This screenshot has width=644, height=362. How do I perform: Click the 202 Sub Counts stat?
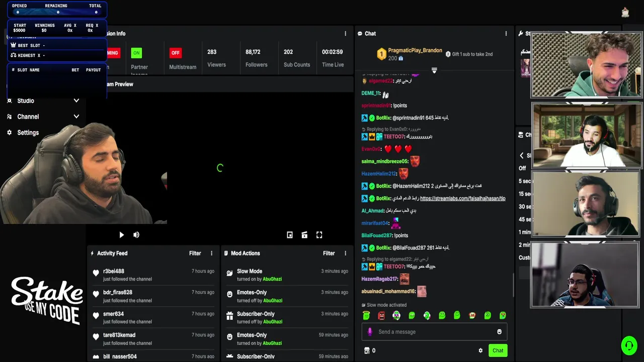pos(296,58)
